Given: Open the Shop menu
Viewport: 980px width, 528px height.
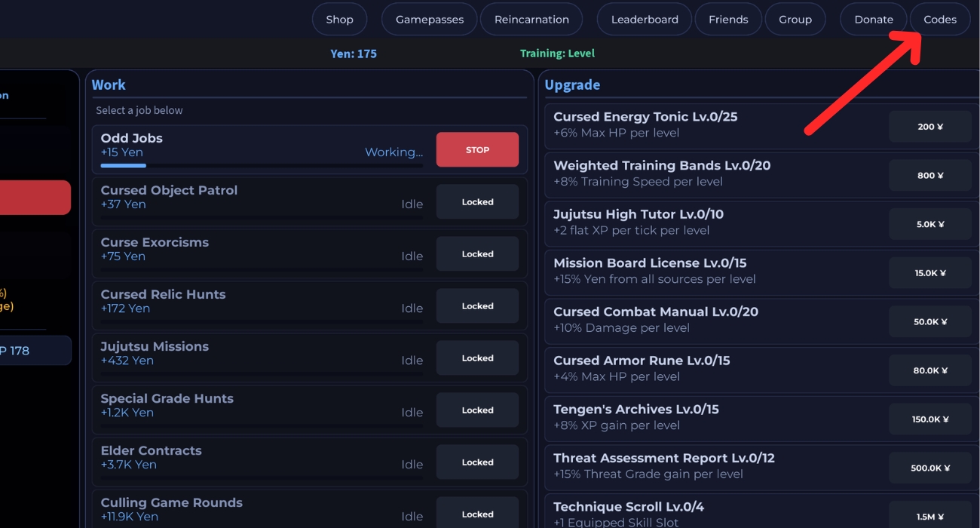Looking at the screenshot, I should 339,20.
